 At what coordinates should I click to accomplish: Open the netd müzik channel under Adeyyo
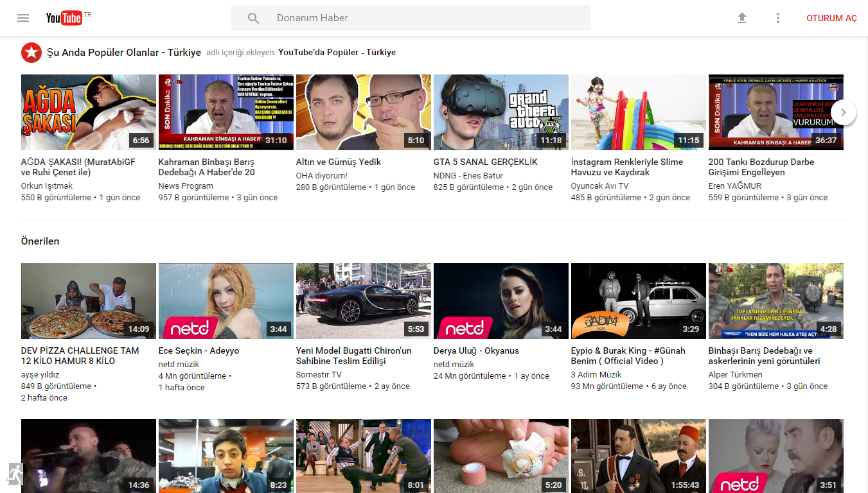tap(180, 365)
